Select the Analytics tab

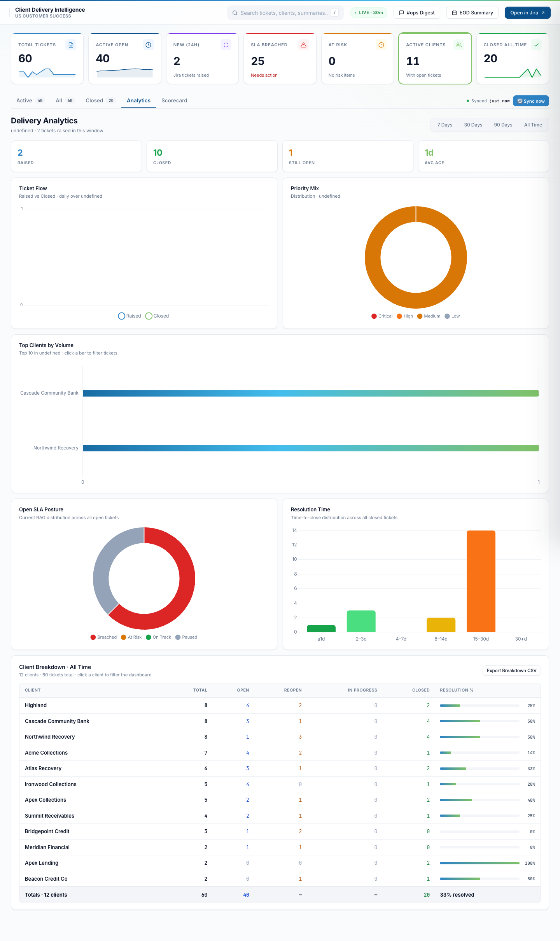click(x=138, y=100)
